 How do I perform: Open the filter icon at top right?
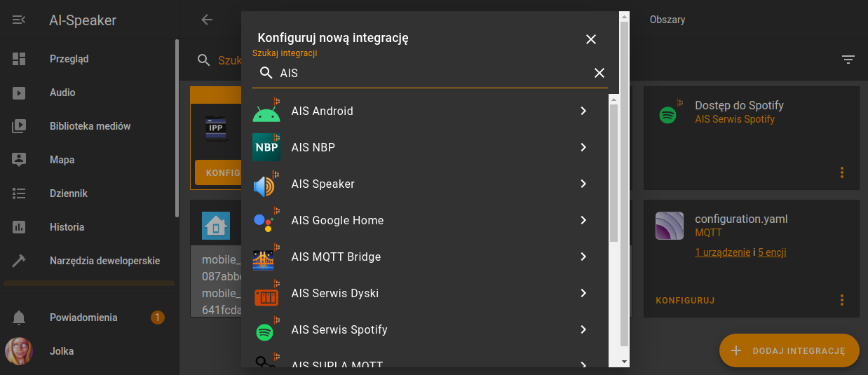(848, 60)
